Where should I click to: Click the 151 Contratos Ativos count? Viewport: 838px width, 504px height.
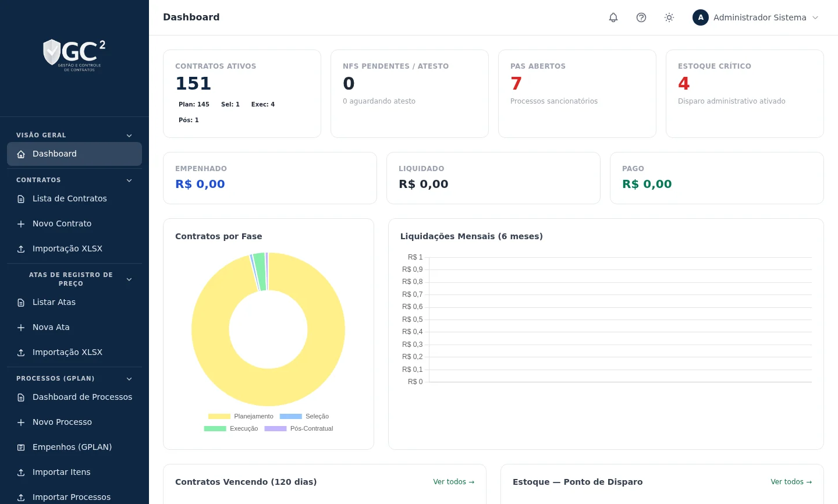[x=193, y=84]
